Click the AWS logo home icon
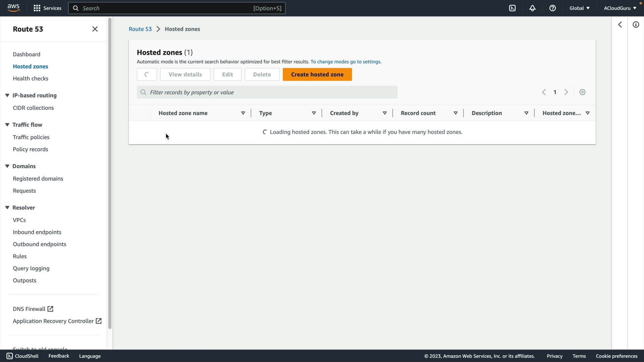The height and width of the screenshot is (362, 644). tap(13, 8)
